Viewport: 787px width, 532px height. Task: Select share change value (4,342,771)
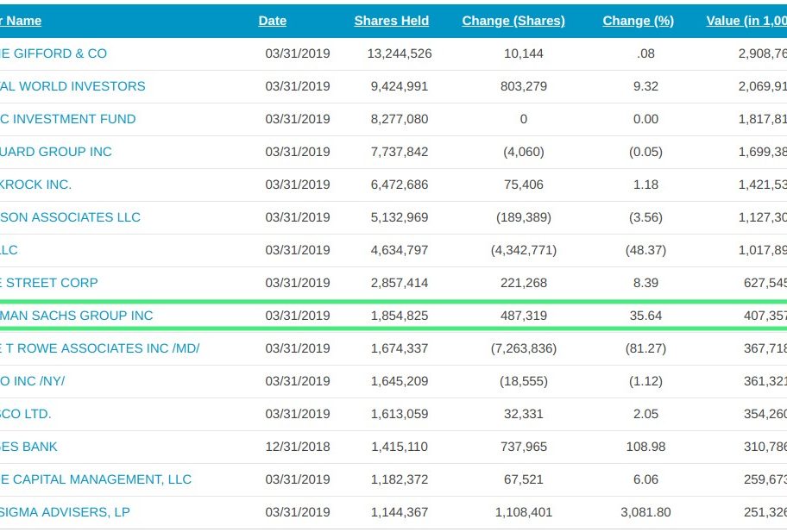524,250
